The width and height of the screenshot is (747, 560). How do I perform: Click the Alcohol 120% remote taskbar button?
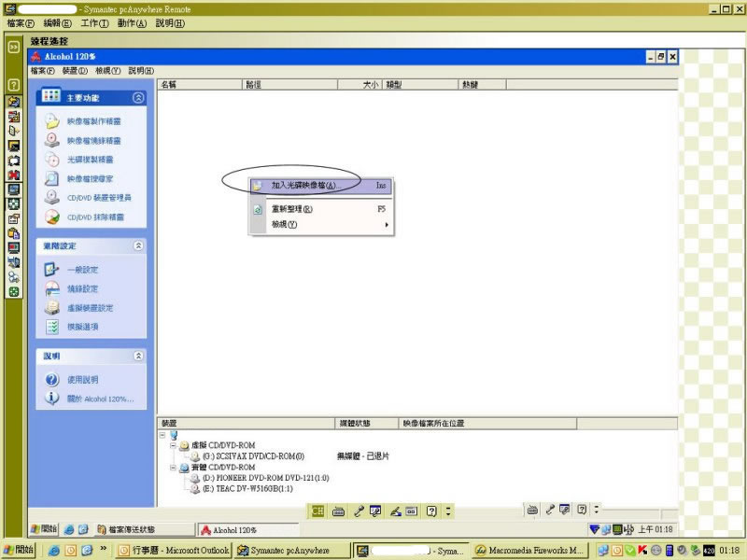click(x=248, y=529)
